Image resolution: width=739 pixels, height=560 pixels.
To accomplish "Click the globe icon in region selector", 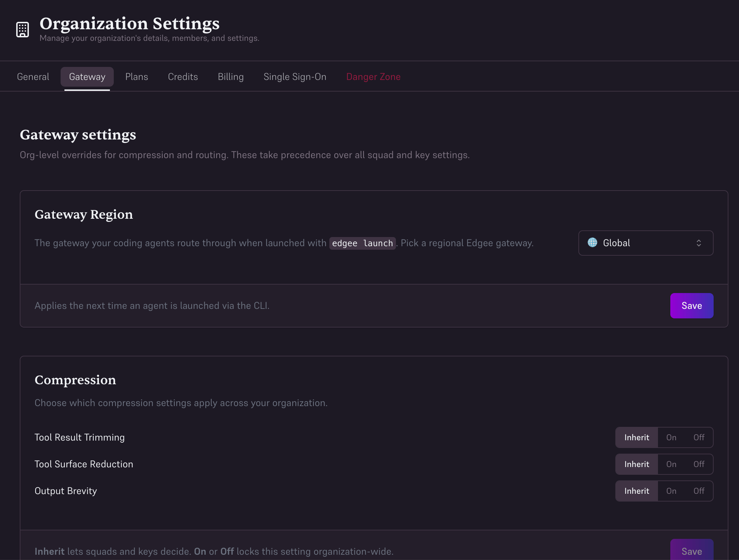I will 592,242.
